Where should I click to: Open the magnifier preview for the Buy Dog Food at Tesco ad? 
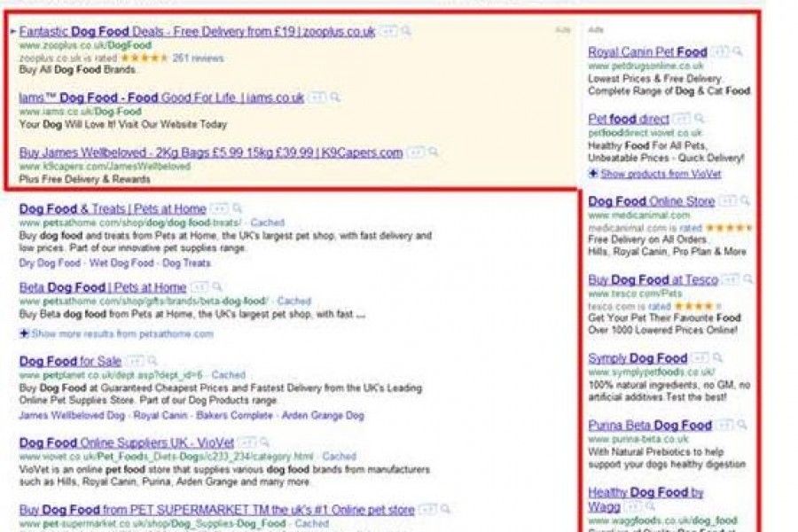click(747, 279)
